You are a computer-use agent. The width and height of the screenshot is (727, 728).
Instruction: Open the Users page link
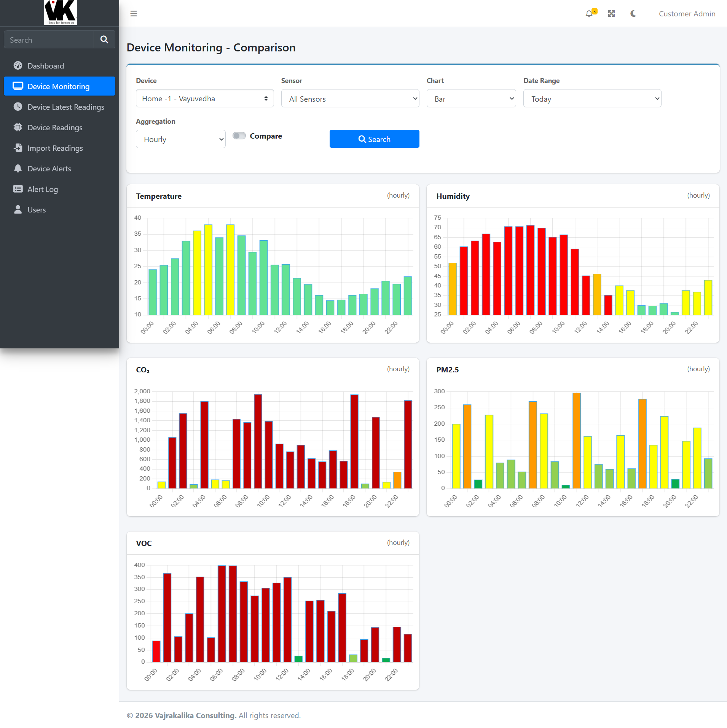click(59, 209)
